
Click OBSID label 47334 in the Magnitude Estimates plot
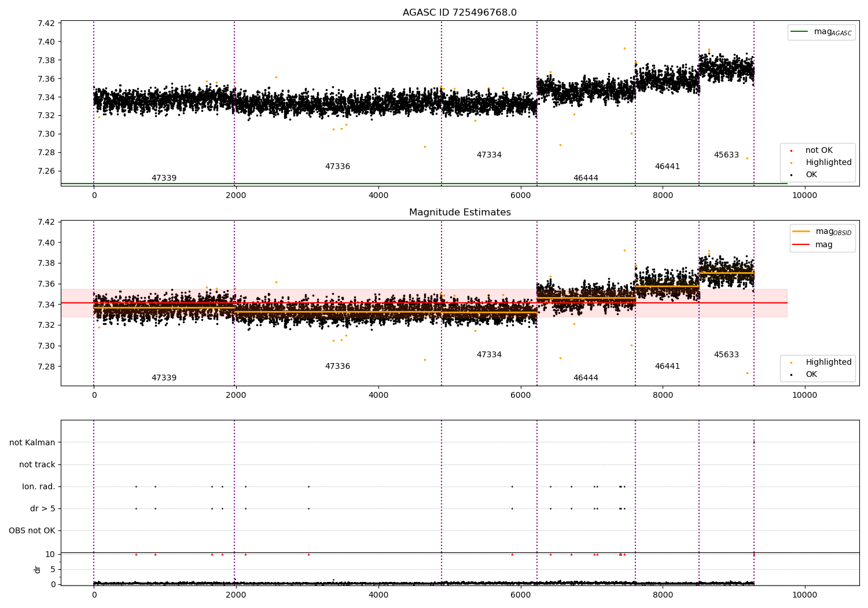click(489, 355)
